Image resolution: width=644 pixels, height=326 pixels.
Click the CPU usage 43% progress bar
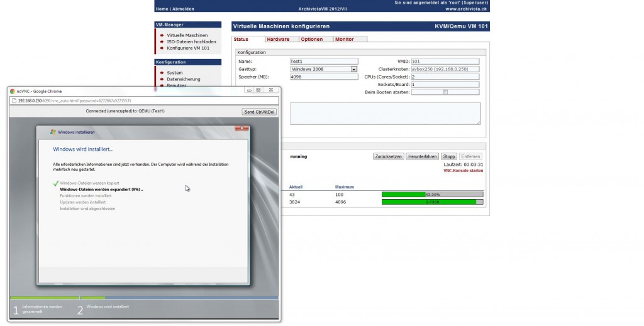(x=432, y=195)
